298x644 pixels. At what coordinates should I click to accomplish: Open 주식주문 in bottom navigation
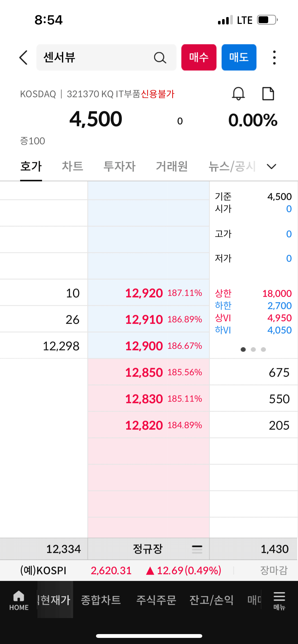tap(156, 600)
